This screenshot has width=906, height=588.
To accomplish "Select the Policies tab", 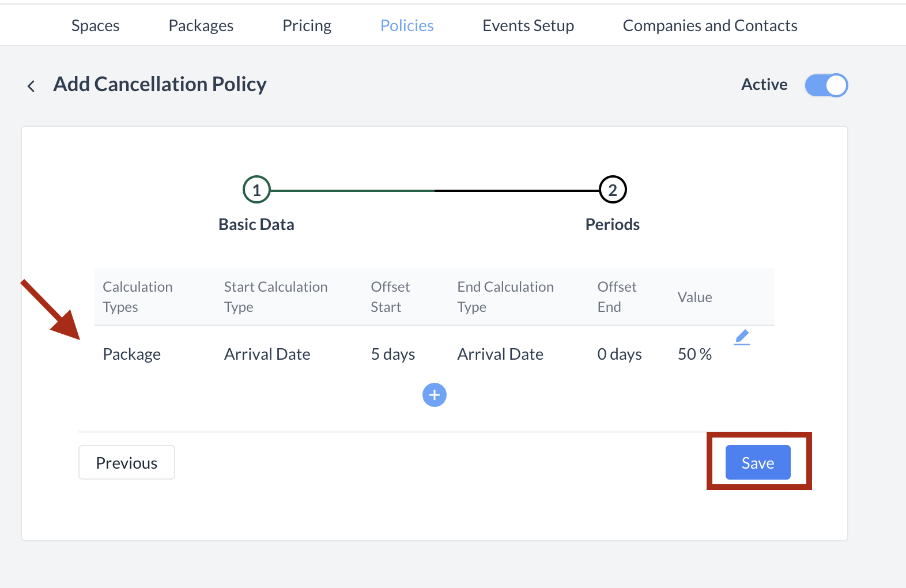I will click(x=407, y=26).
